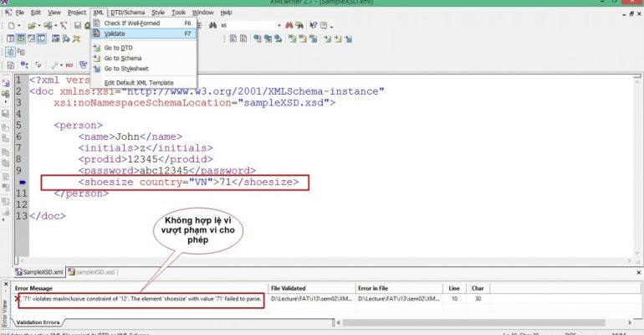Viewport: 644px width, 335px height.
Task: Click the Char column header
Action: pyautogui.click(x=478, y=288)
